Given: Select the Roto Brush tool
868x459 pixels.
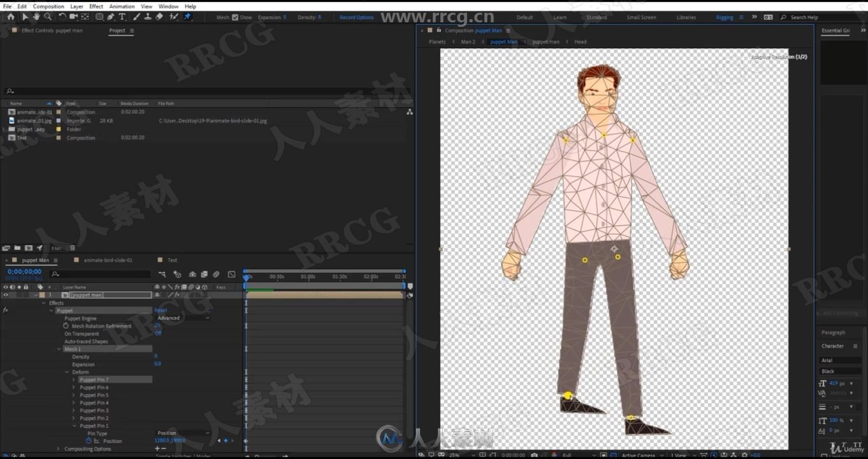Looking at the screenshot, I should 174,17.
